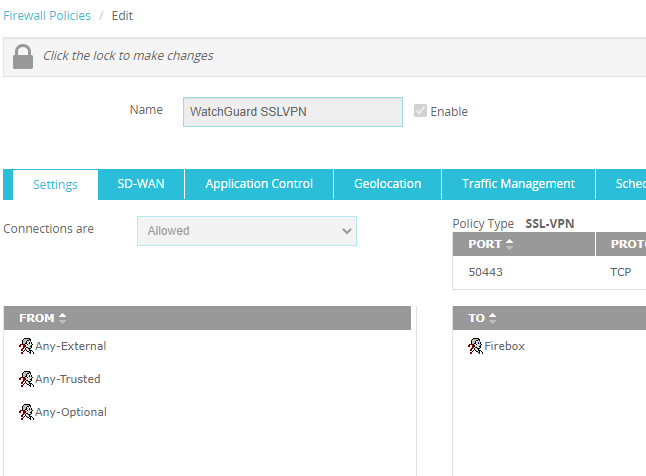Sort the FROM column with its arrows
The image size is (646, 476).
click(62, 318)
